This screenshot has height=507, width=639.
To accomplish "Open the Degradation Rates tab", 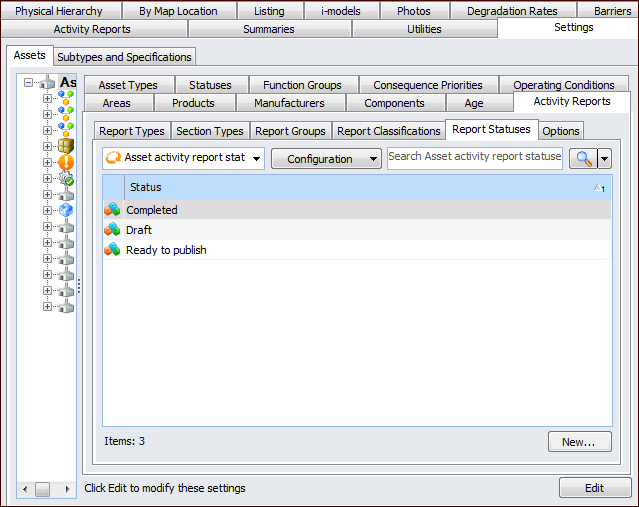I will tap(513, 11).
